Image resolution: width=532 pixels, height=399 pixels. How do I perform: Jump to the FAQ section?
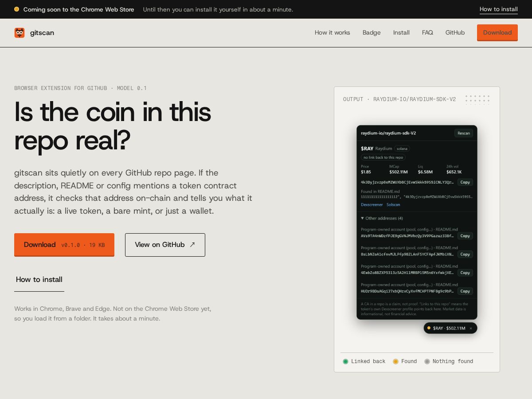[x=427, y=33]
